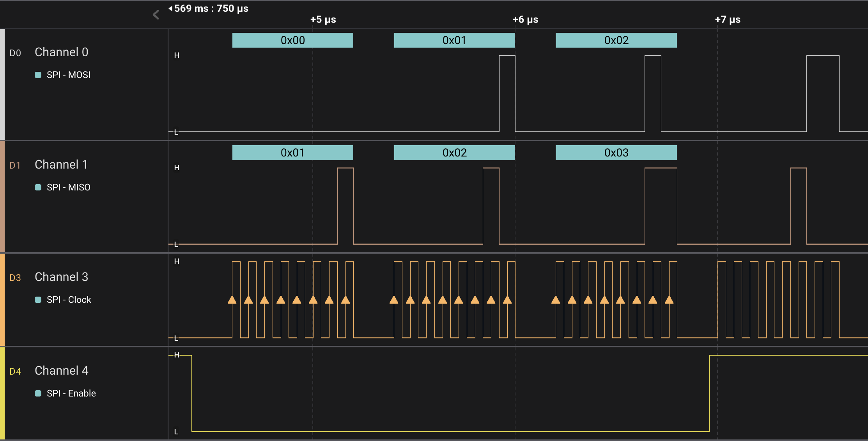Click the last clock rising-edge arrow of byte three

click(x=669, y=300)
